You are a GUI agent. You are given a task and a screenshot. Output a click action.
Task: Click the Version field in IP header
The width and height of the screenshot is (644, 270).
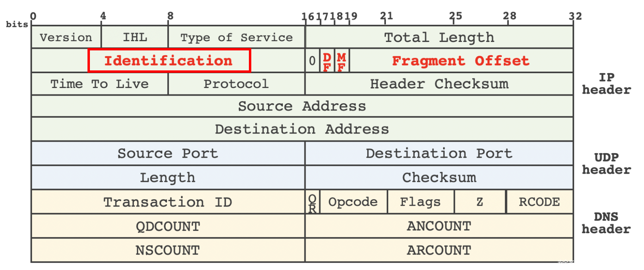tap(66, 37)
